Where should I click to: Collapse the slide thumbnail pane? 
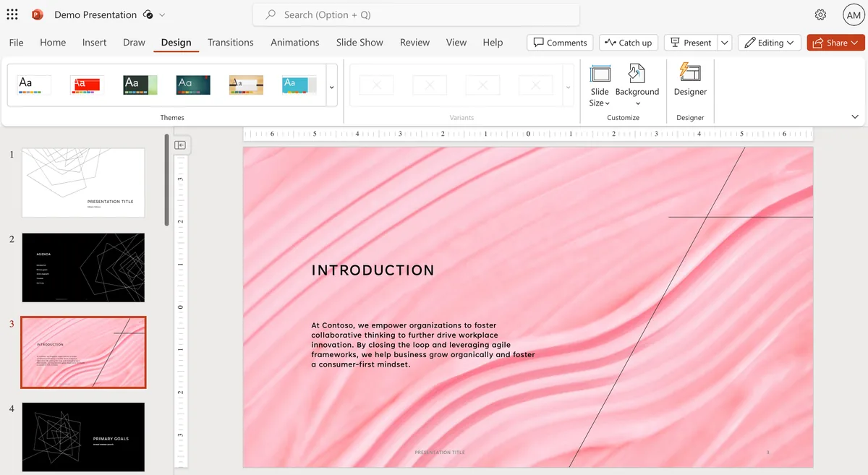pyautogui.click(x=181, y=145)
